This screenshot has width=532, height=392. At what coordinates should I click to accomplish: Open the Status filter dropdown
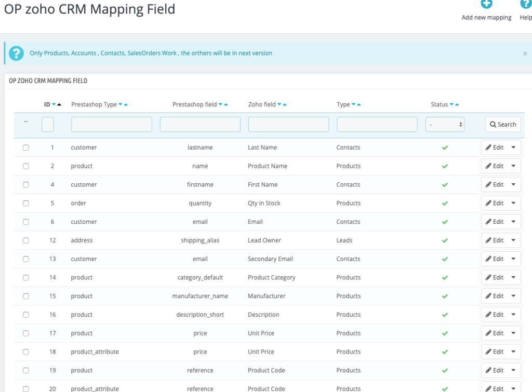[x=445, y=125]
